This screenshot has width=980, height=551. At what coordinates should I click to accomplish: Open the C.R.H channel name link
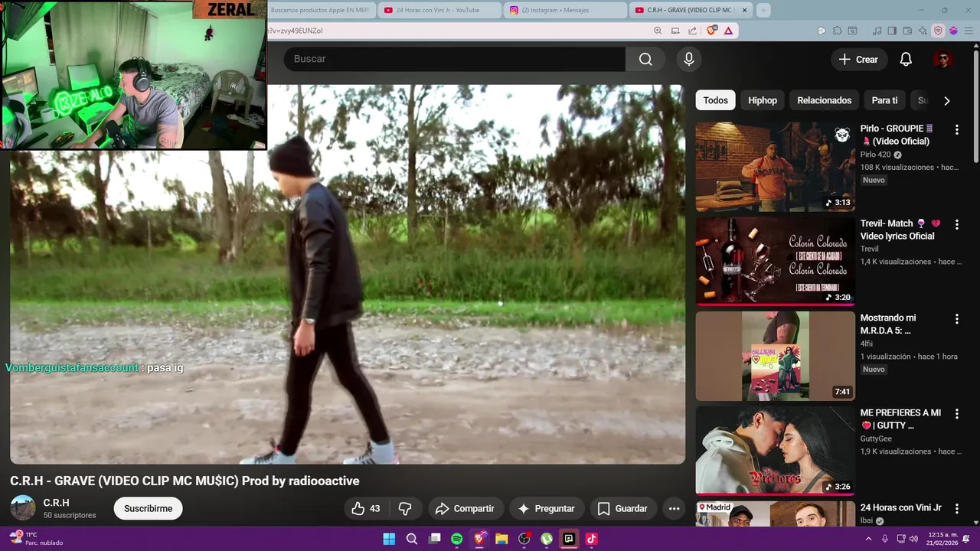(56, 502)
